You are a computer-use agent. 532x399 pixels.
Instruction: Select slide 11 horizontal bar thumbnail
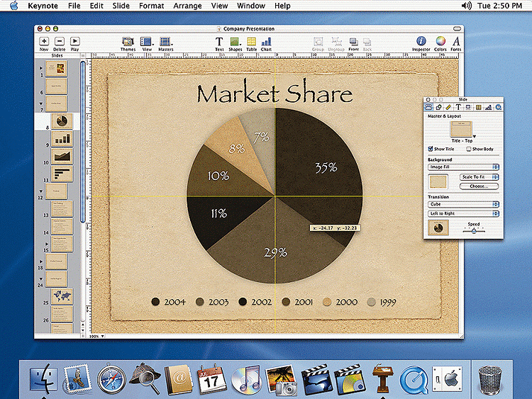[x=62, y=174]
